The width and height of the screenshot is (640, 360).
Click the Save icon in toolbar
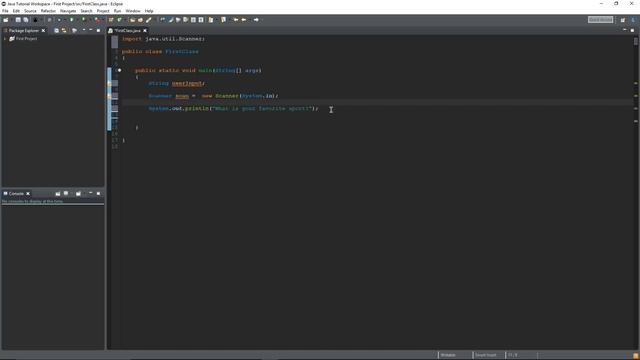(x=18, y=20)
